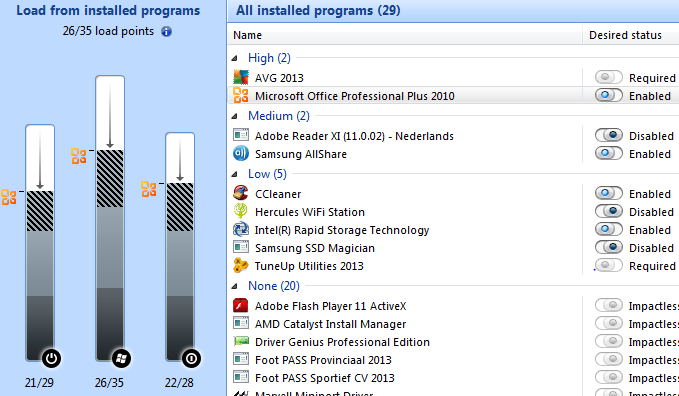Screen dimensions: 679x396
Task: Click the Medium (2) group label
Action: [x=278, y=116]
